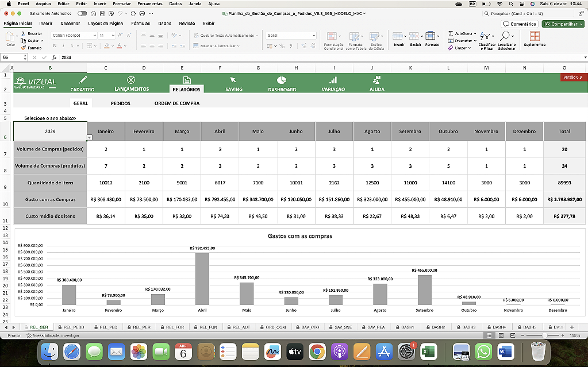Image resolution: width=588 pixels, height=367 pixels.
Task: Click the Compartilhar button
Action: (x=563, y=24)
